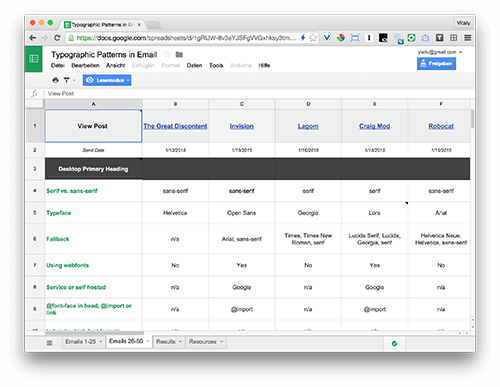Star the Typographic Patterns in Email document
The height and width of the screenshot is (387, 500).
click(x=167, y=54)
